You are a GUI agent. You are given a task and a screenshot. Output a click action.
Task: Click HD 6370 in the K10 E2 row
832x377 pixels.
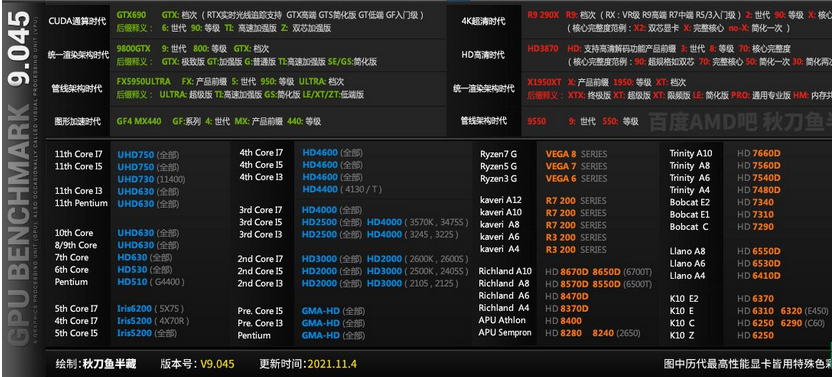click(x=756, y=299)
